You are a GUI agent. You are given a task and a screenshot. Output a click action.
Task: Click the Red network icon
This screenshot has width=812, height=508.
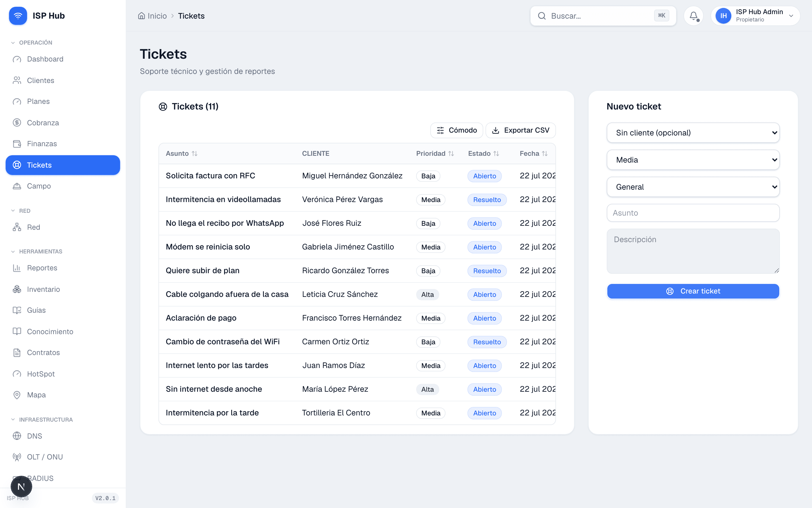17,227
